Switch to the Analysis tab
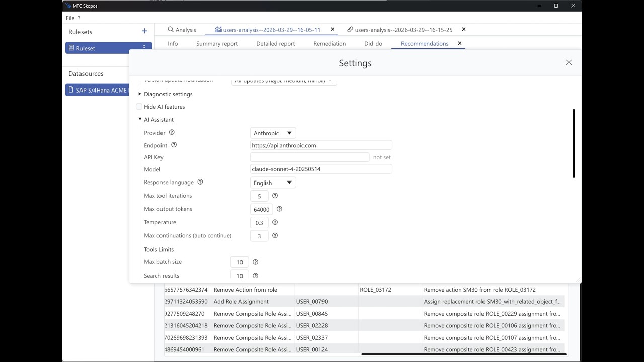This screenshot has height=362, width=644. point(182,30)
